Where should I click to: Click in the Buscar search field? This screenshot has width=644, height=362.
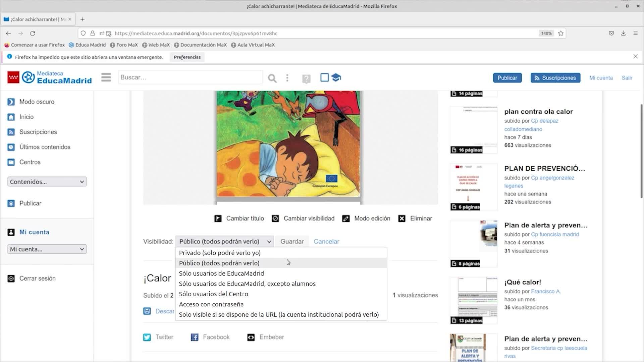(x=190, y=77)
